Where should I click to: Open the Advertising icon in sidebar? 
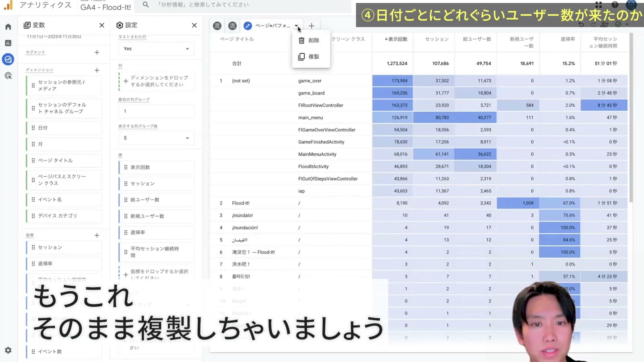point(8,76)
